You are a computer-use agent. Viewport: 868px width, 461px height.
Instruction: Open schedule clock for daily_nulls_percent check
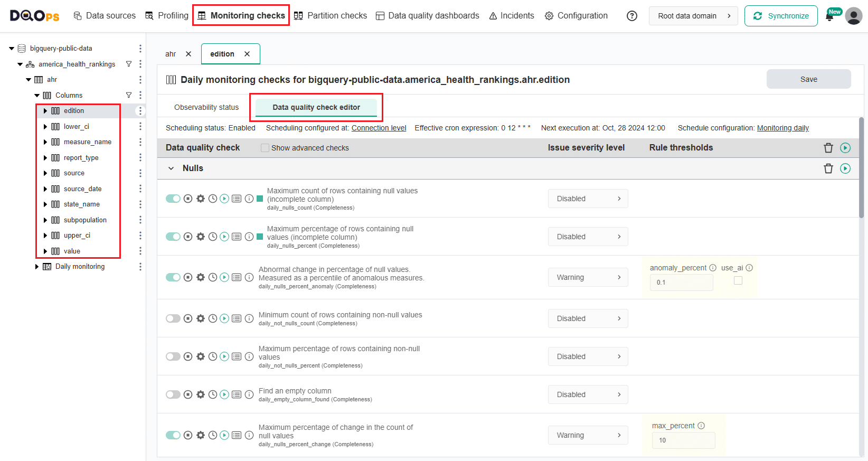coord(213,237)
